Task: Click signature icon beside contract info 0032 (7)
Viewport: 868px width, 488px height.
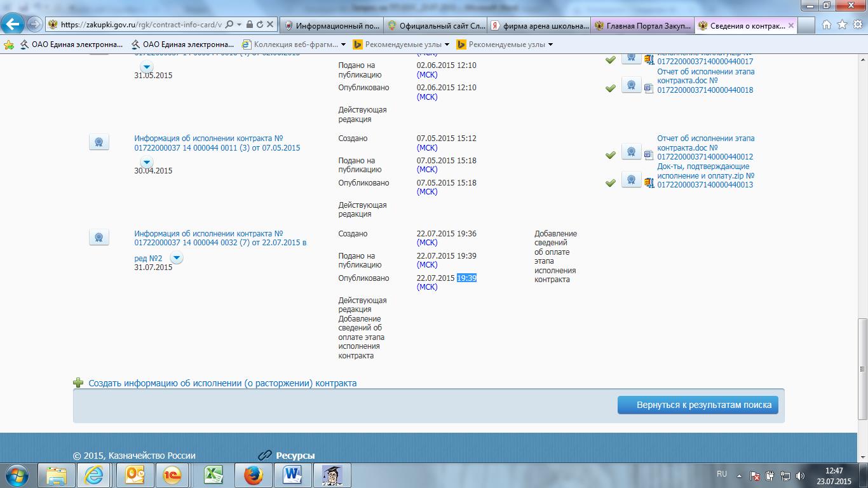Action: (99, 238)
